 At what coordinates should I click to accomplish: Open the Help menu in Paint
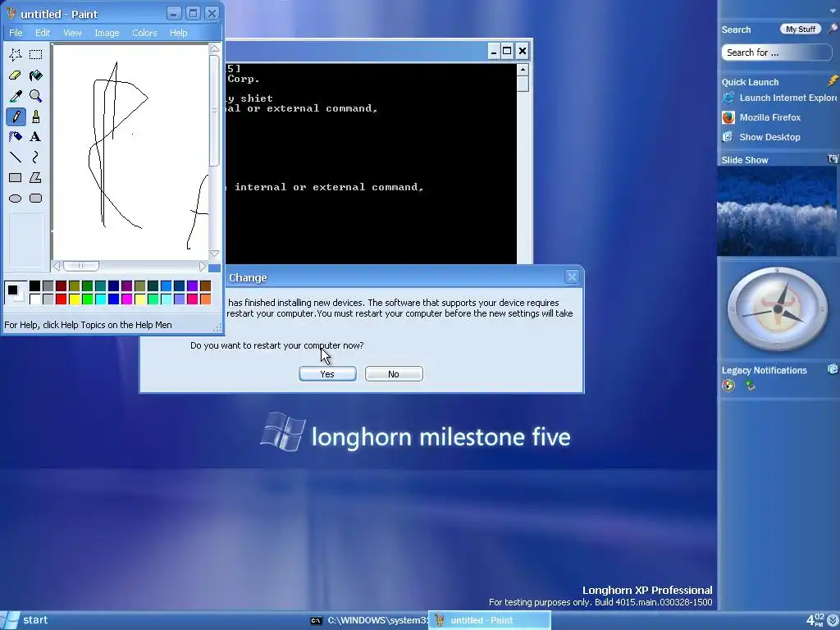(178, 33)
